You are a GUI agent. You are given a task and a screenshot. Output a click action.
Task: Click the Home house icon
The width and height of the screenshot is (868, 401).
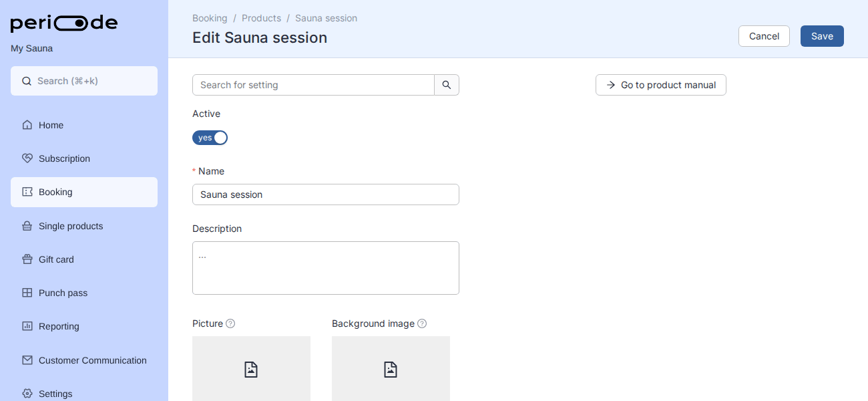(x=27, y=125)
